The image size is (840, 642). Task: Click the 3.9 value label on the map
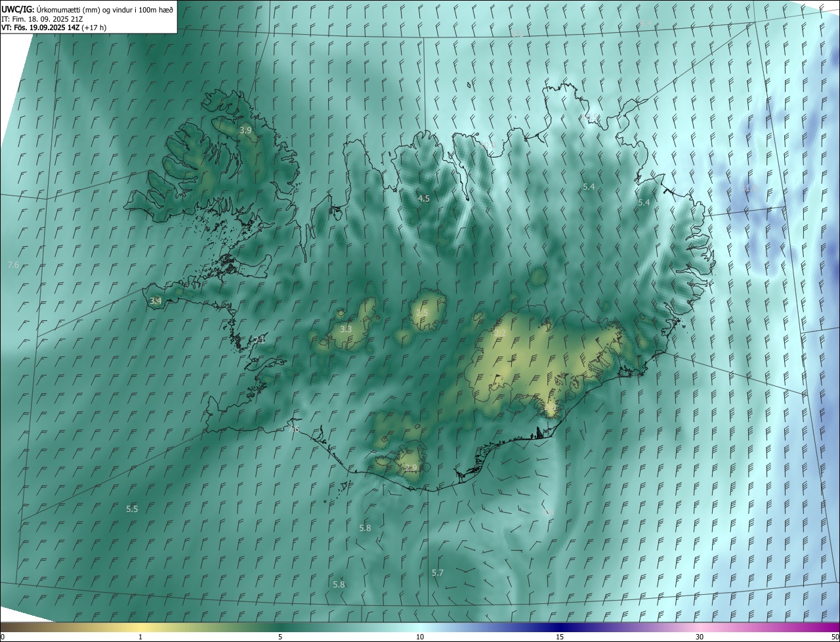click(x=245, y=131)
